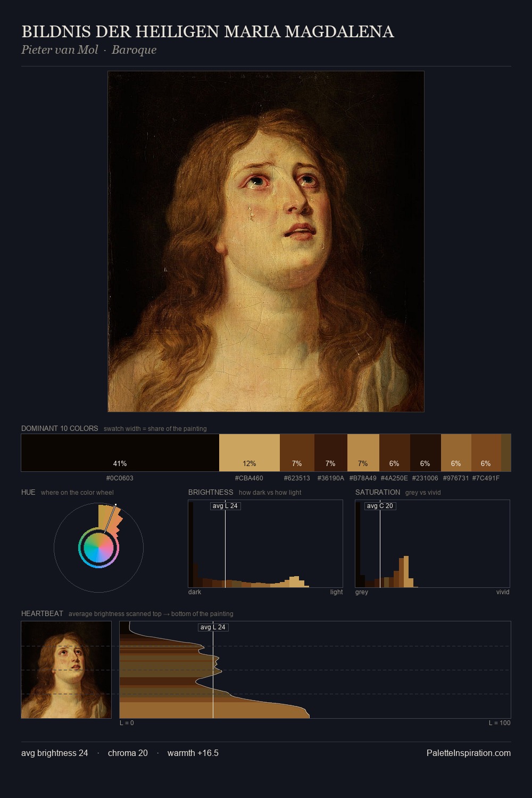The height and width of the screenshot is (798, 532).
Task: Click the 'DOMINANT 10 COLORS' heading
Action: [60, 428]
